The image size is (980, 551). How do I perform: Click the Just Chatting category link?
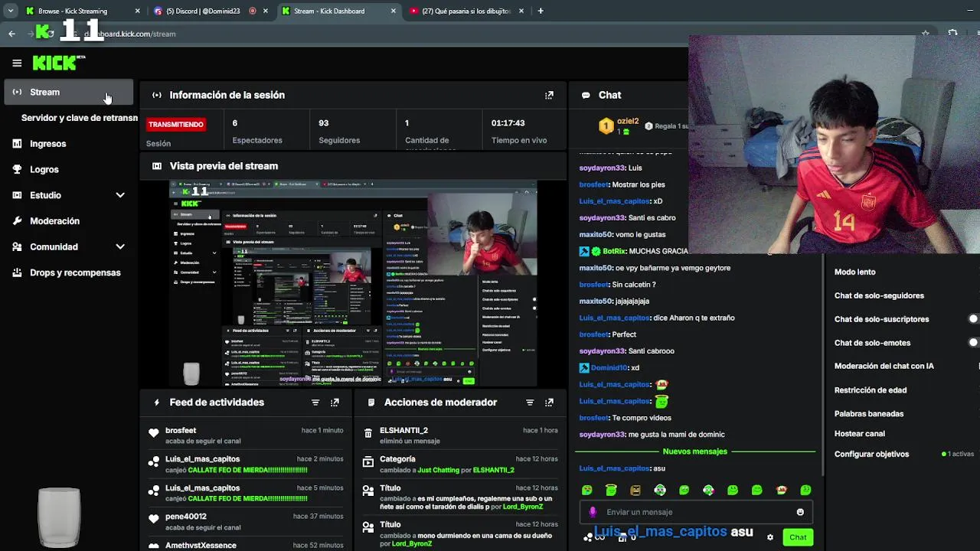pos(439,470)
